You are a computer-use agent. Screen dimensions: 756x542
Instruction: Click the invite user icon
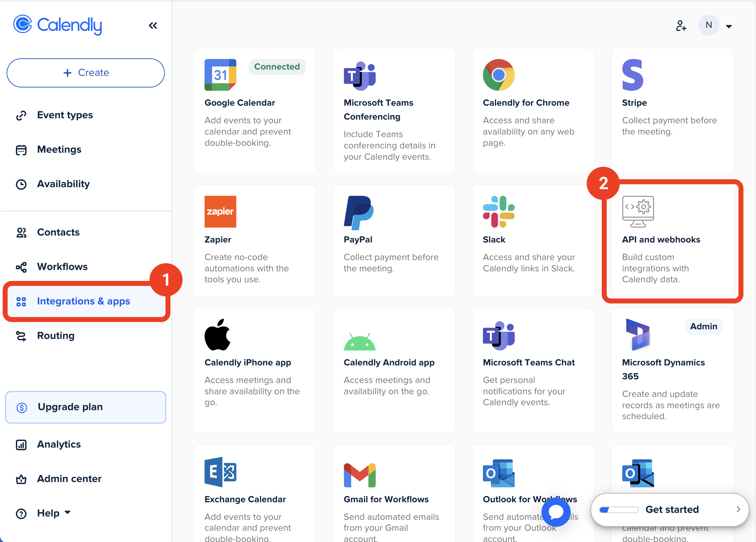point(681,26)
